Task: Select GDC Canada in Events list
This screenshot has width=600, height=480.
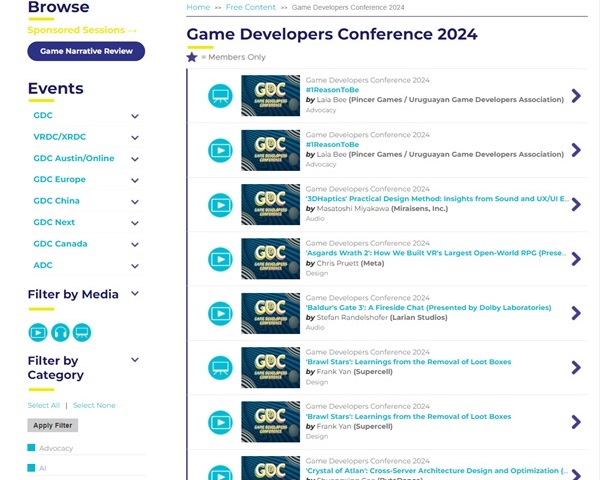Action: (60, 244)
